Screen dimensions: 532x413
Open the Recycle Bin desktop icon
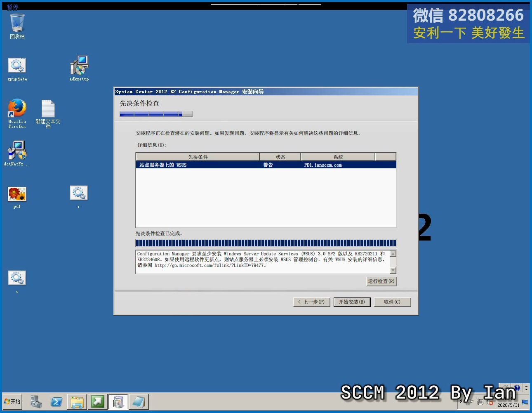point(17,26)
